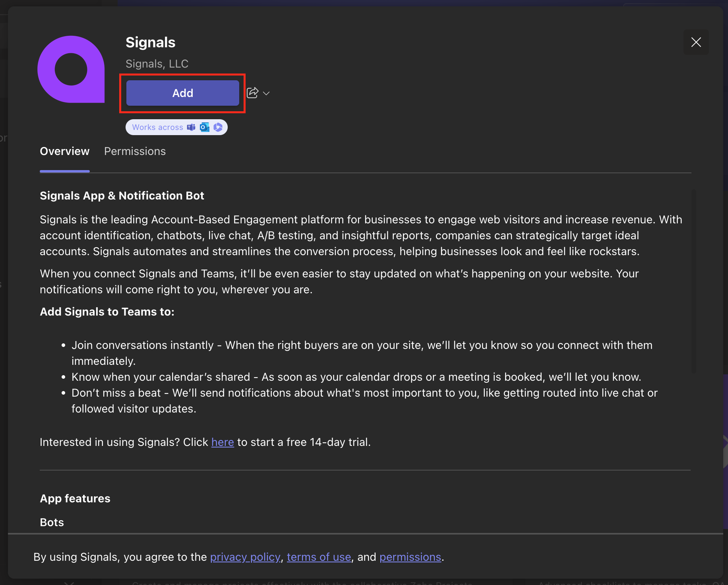Click the Add button for Signals
The image size is (728, 585).
click(182, 93)
